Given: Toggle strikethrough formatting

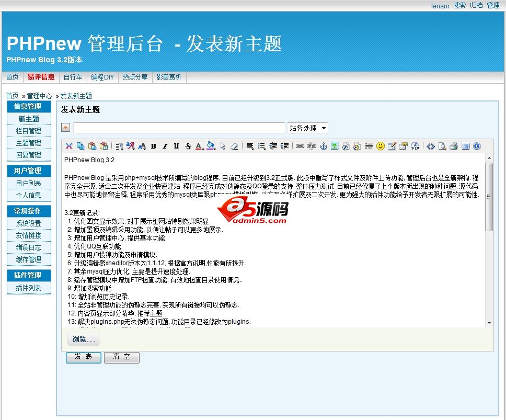Looking at the screenshot, I should pos(188,146).
